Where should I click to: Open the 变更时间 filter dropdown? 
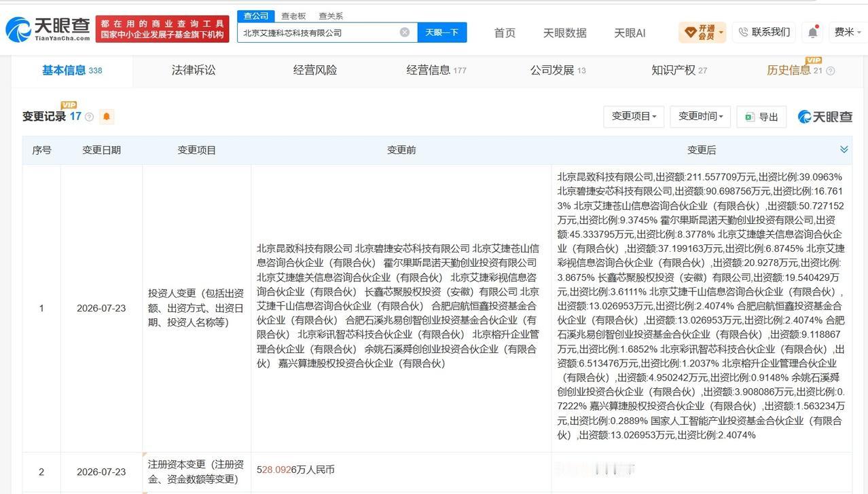[700, 116]
